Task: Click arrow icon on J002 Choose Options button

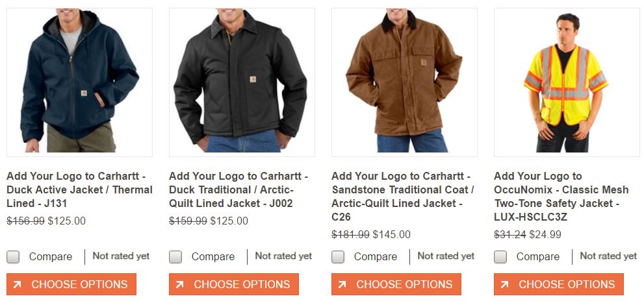Action: pyautogui.click(x=179, y=284)
